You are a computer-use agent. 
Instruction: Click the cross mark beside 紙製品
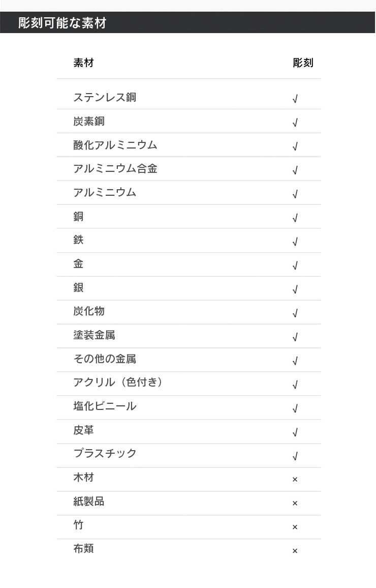[295, 503]
